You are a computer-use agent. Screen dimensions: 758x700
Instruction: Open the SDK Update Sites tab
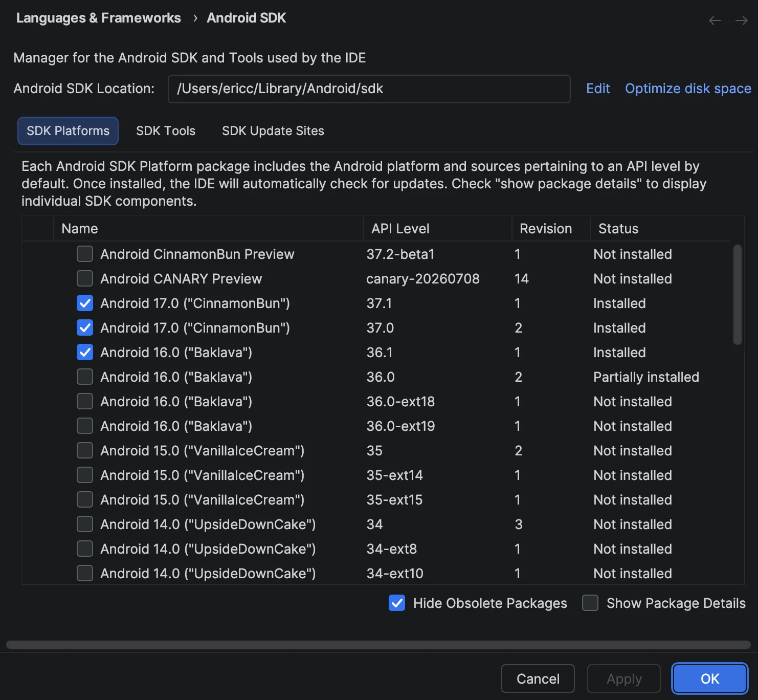click(273, 131)
